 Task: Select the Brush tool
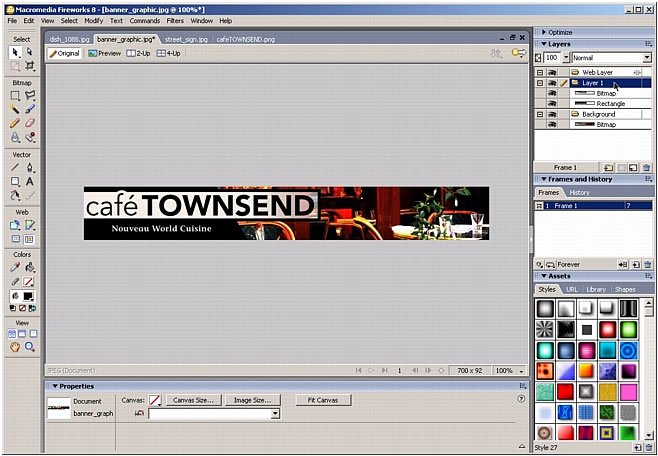click(29, 109)
